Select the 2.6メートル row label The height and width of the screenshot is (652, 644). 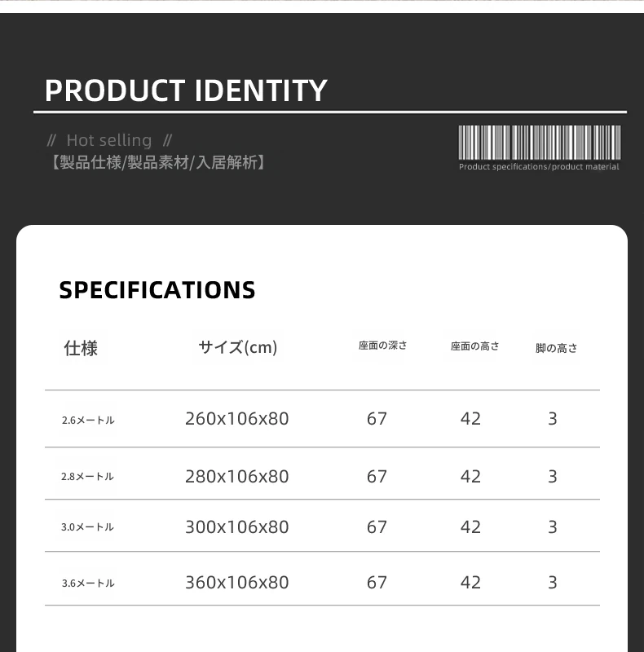coord(88,421)
